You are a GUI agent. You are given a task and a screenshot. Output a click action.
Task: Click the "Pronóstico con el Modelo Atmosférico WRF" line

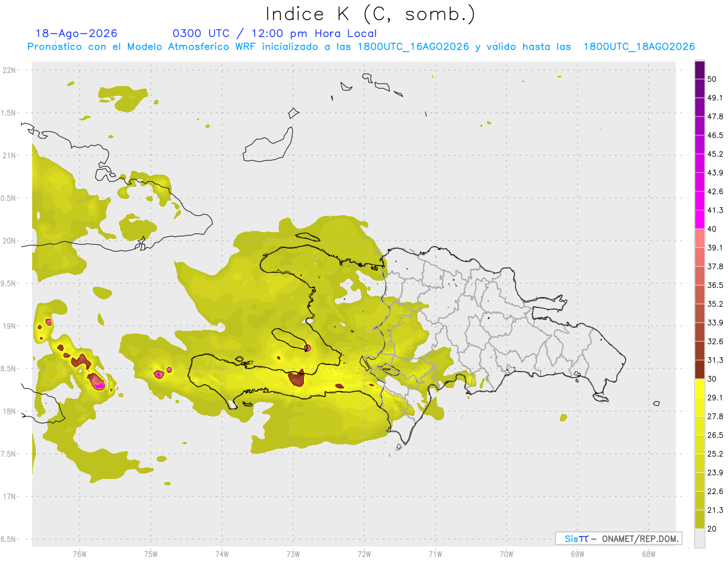361,47
